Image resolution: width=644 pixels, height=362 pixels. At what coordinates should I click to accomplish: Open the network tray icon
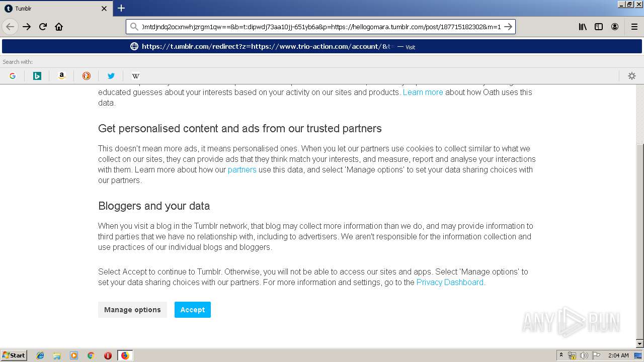pos(572,355)
